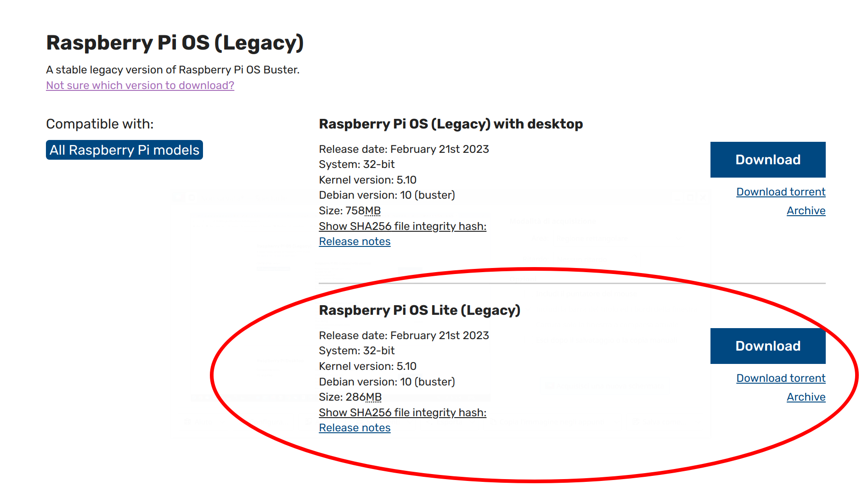Screen dimensions: 868x497
Task: Click the MB abbreviation after size 758
Action: click(x=372, y=211)
